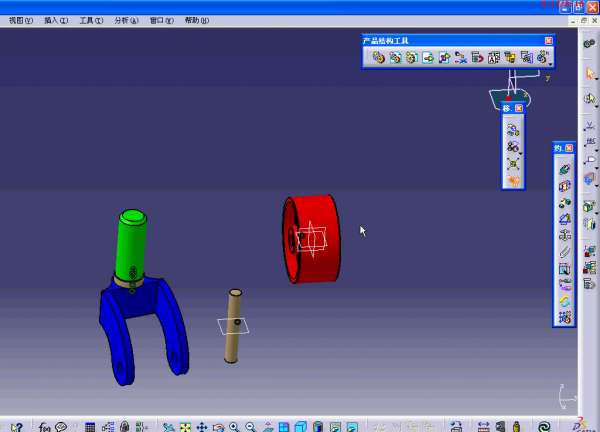Expand the Snap tool dropdown arrow
The width and height of the screenshot is (600, 432).
click(x=520, y=153)
